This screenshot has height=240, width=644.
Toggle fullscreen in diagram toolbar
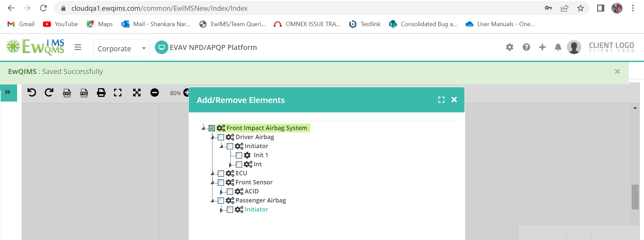[118, 93]
